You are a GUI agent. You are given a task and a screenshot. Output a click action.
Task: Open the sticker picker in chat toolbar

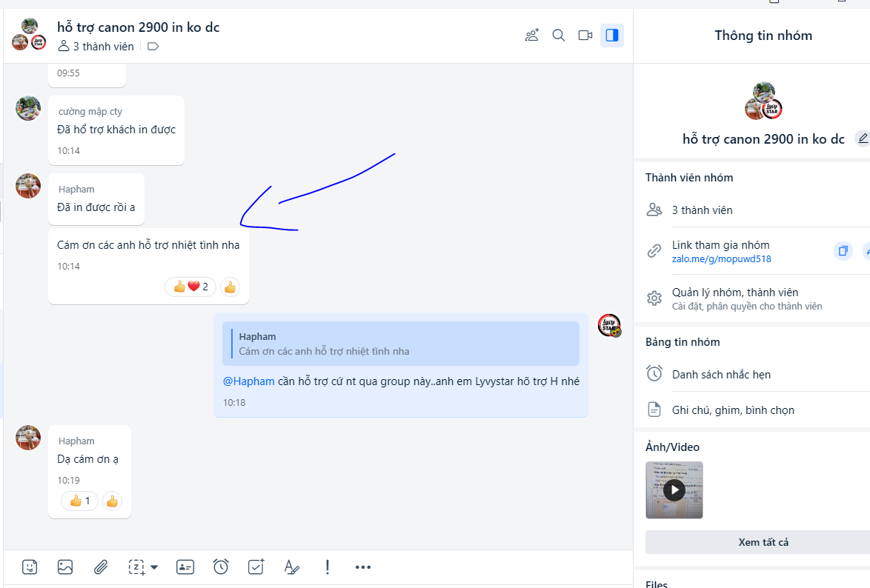[x=30, y=567]
